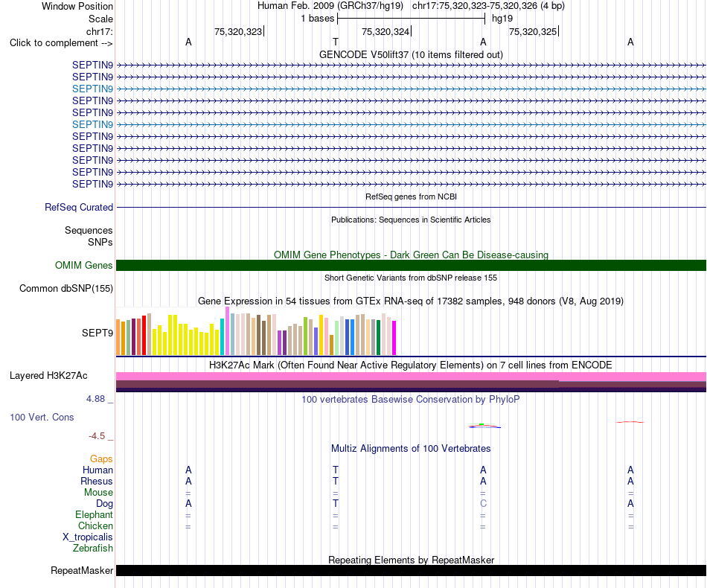Click the 4.88 PhyloP upper limit value
This screenshot has width=707, height=588.
coord(95,399)
